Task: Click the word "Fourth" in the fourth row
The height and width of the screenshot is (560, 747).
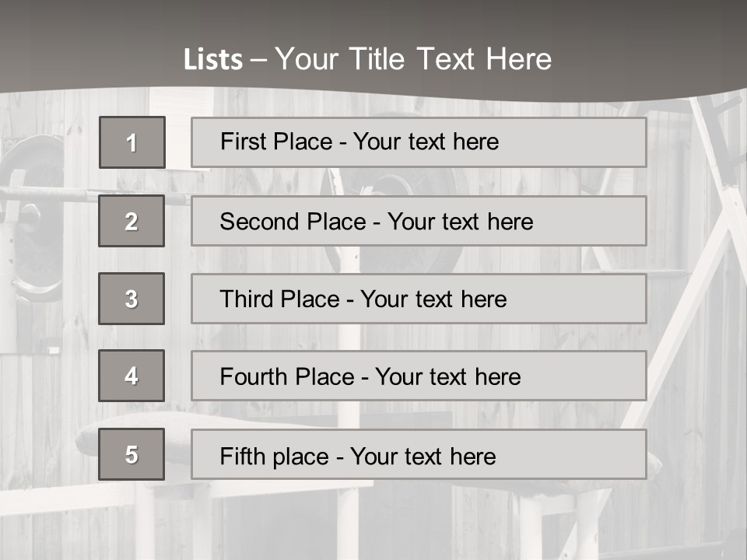Action: click(x=254, y=377)
